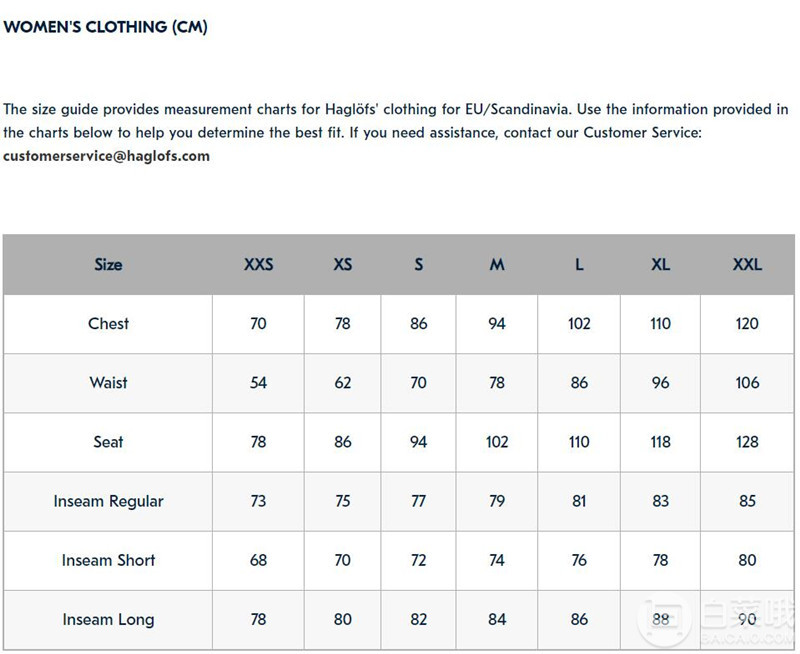
Task: Click the Chest value 120 for XXL
Action: 747,323
